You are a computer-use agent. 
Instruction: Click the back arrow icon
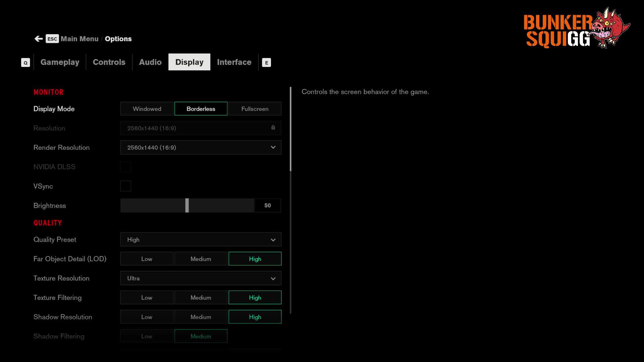(x=38, y=39)
